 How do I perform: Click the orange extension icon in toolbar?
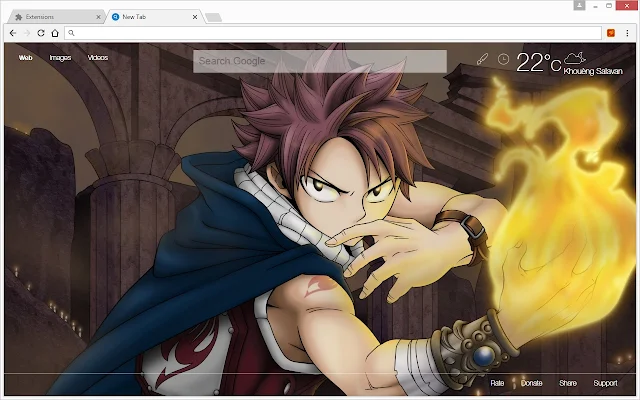[x=611, y=33]
